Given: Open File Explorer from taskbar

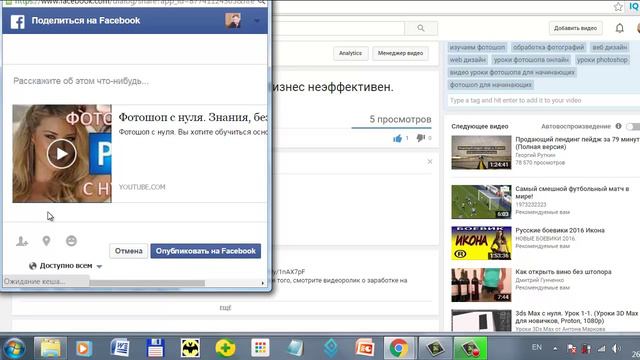Looking at the screenshot, I should coord(50,349).
